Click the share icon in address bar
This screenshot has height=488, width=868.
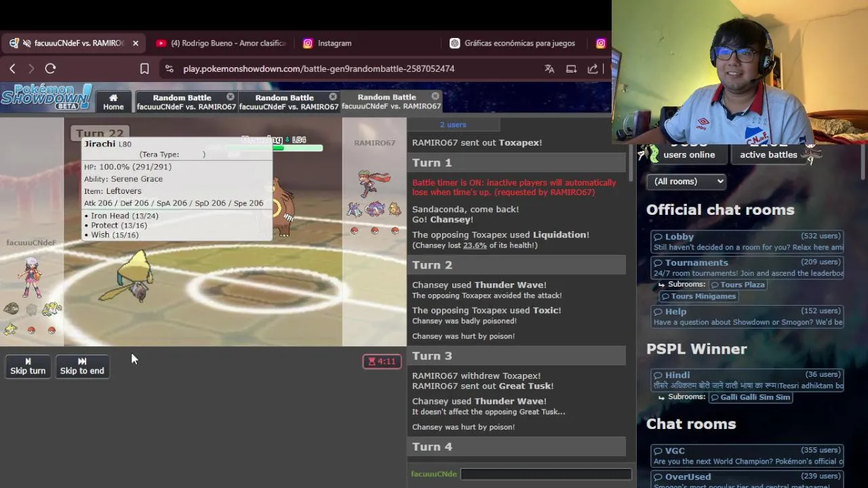click(x=593, y=68)
